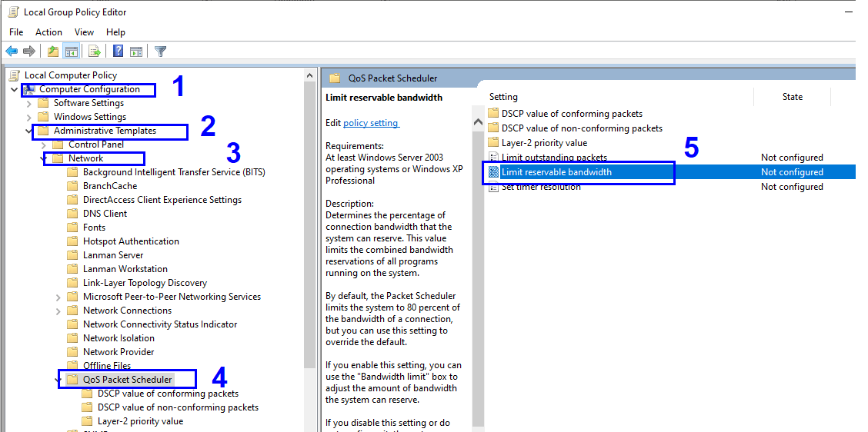The width and height of the screenshot is (868, 432).
Task: Select DSCP value of non-conforming packets in tree
Action: click(179, 407)
